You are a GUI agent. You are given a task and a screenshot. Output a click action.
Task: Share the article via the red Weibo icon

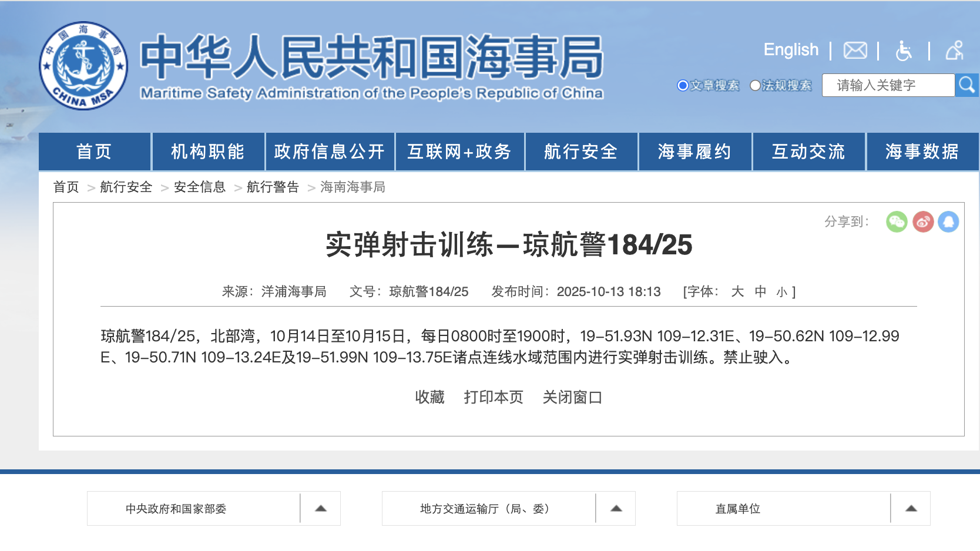(x=924, y=222)
